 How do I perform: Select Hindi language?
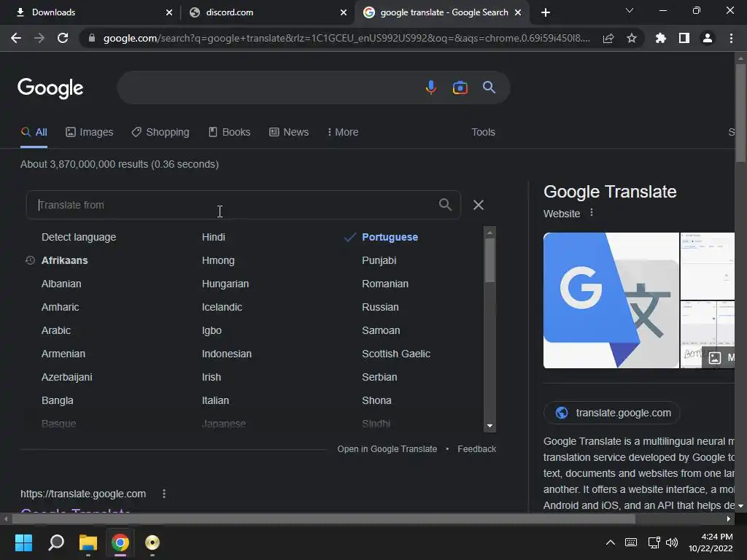click(214, 237)
